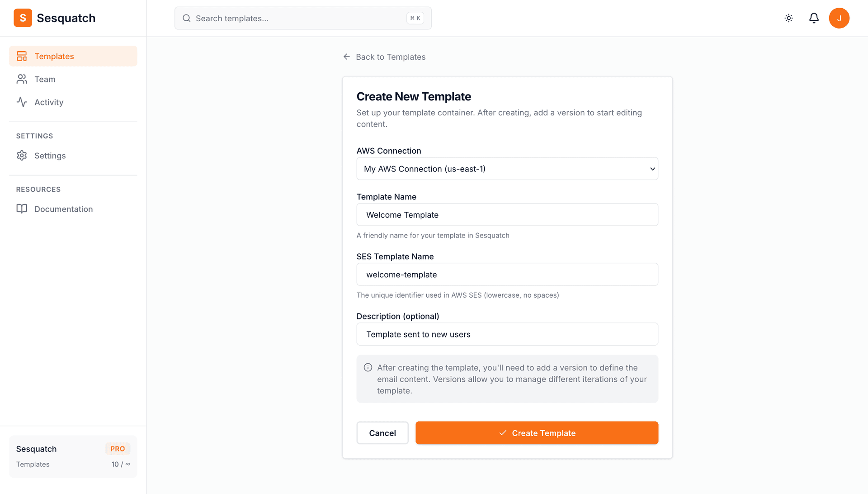
Task: Open the profile avatar icon
Action: click(840, 18)
